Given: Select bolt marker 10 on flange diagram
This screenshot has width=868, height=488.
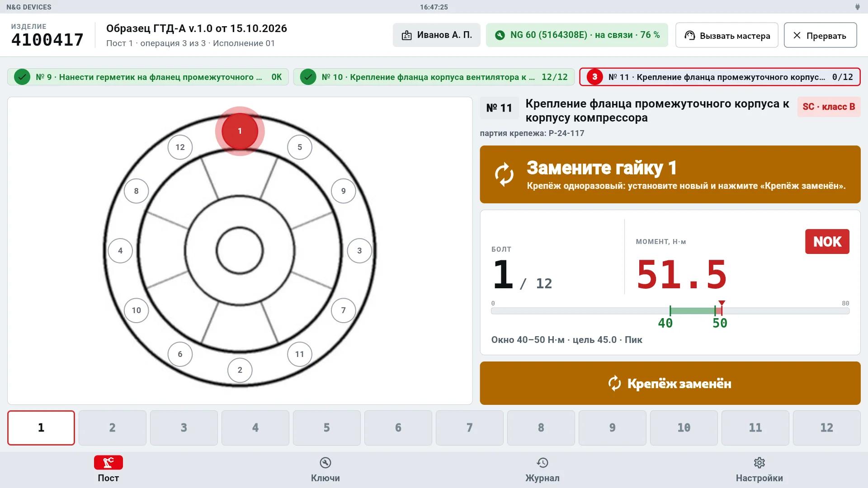Looking at the screenshot, I should click(136, 310).
